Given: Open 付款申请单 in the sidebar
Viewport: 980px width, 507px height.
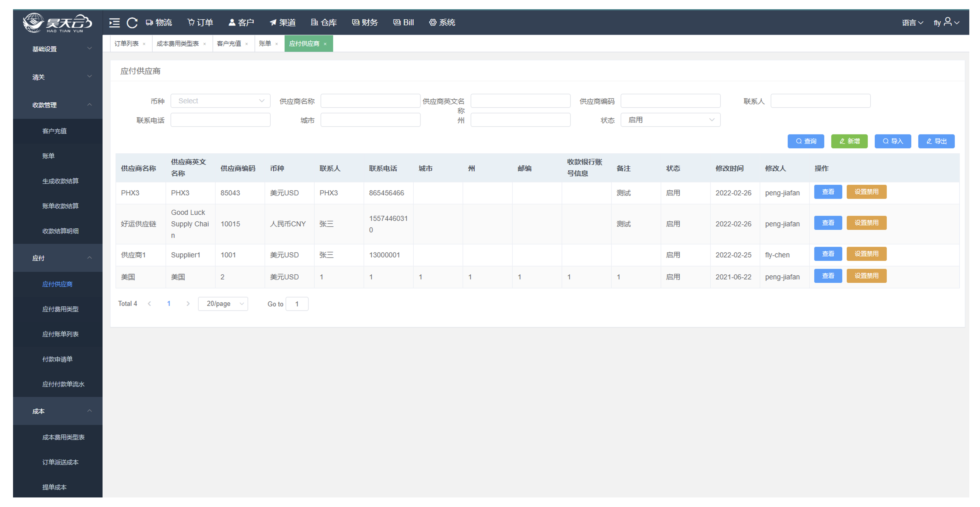Looking at the screenshot, I should click(x=57, y=359).
